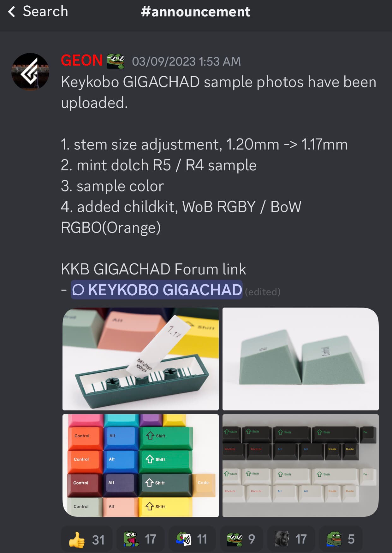Add the smug pepe reaction with 5
This screenshot has width=392, height=553.
coord(341,539)
